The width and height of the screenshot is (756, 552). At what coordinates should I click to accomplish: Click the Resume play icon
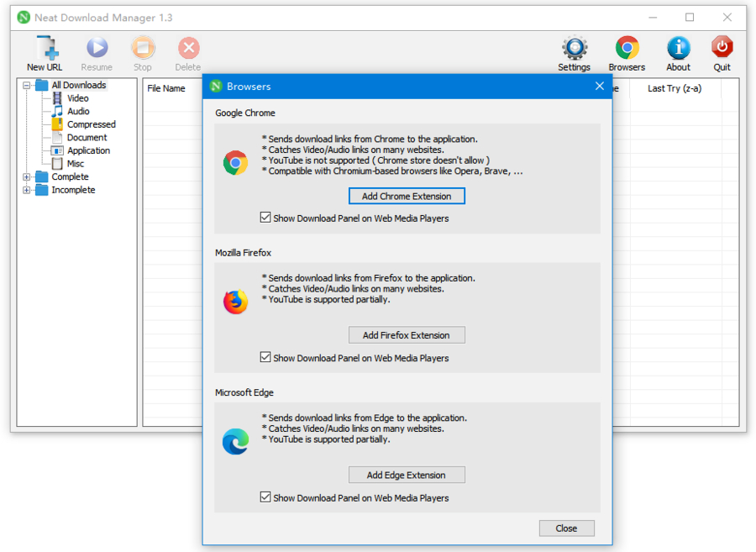tap(97, 48)
